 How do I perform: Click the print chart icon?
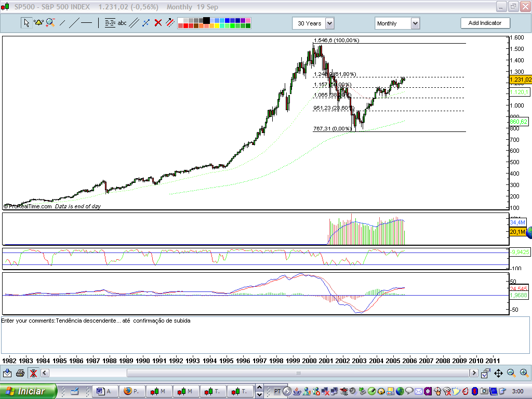(20, 373)
